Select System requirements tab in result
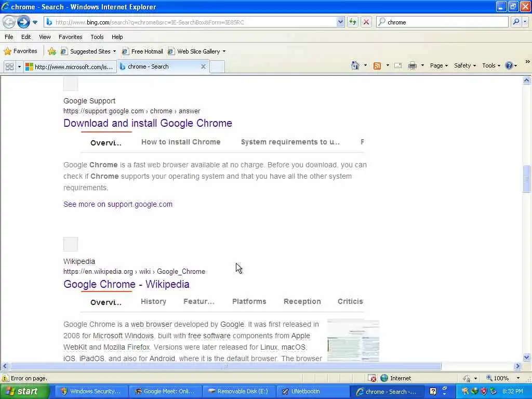 tap(290, 142)
